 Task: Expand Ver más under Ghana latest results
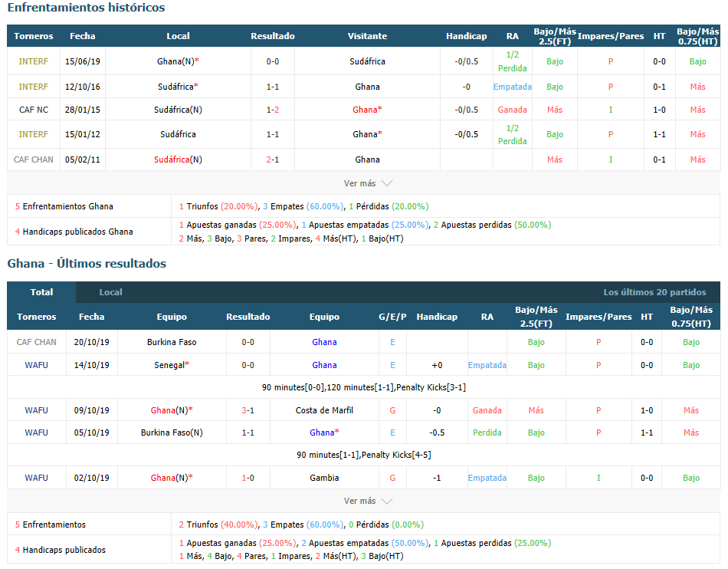368,502
